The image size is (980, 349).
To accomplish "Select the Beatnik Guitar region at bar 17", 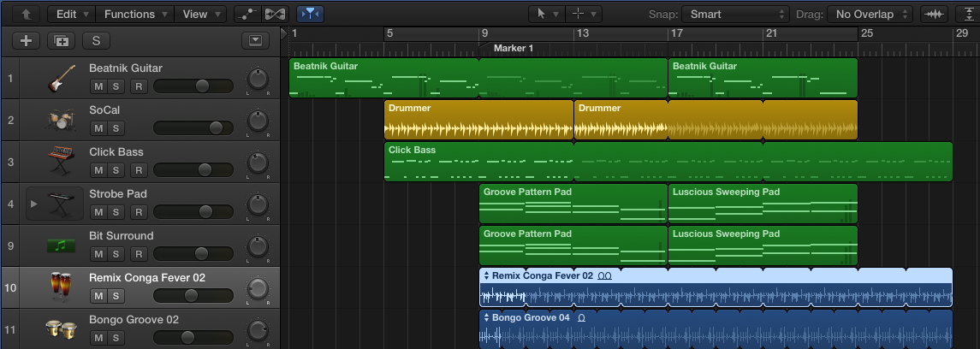I will coord(763,78).
